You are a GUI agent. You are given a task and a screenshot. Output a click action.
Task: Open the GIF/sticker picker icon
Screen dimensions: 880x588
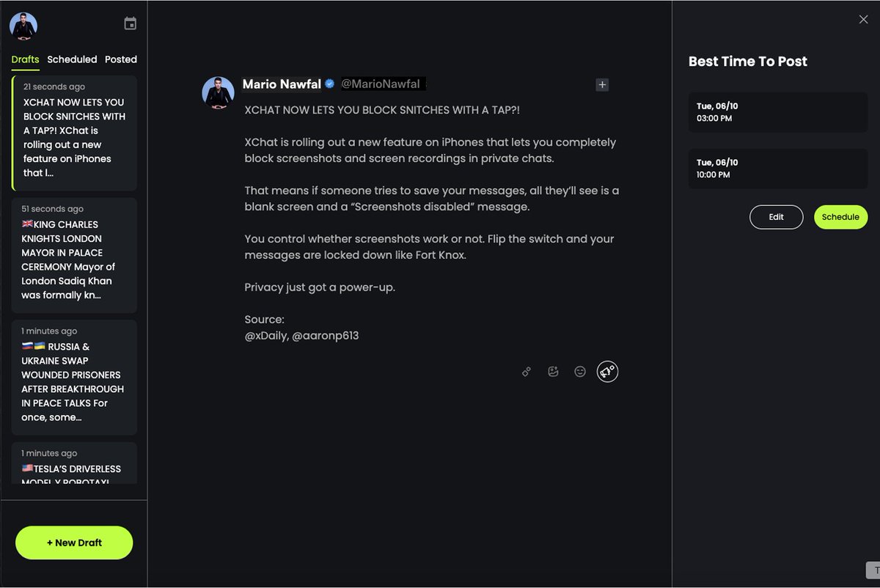pos(553,372)
